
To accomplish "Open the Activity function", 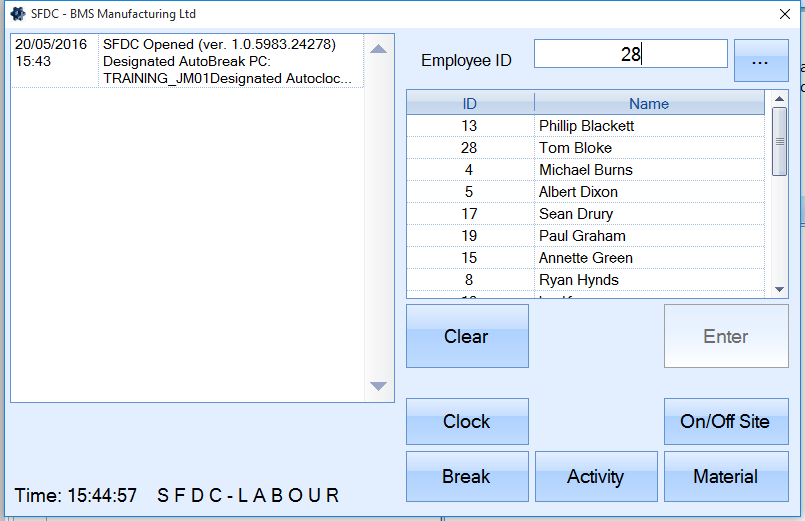I will point(595,477).
